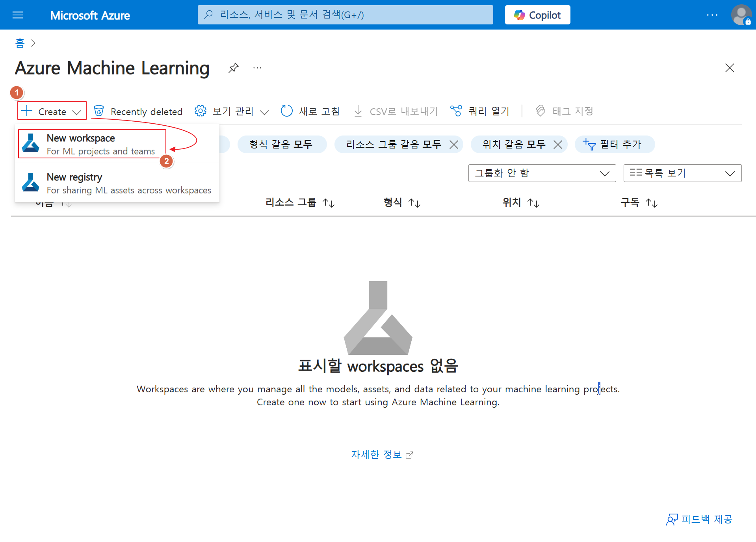Remove the 리소스 그룹 filter chip
Image resolution: width=756 pixels, height=542 pixels.
(454, 145)
